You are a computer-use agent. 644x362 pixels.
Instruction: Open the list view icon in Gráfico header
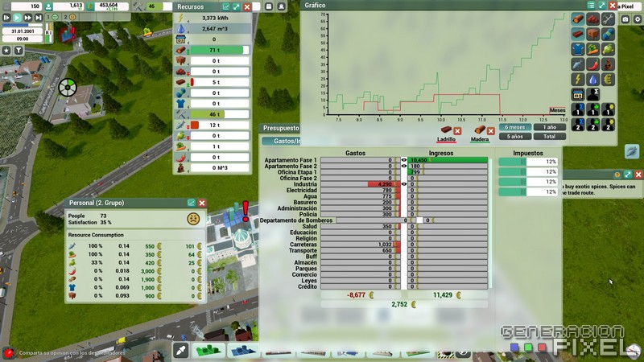(x=591, y=6)
